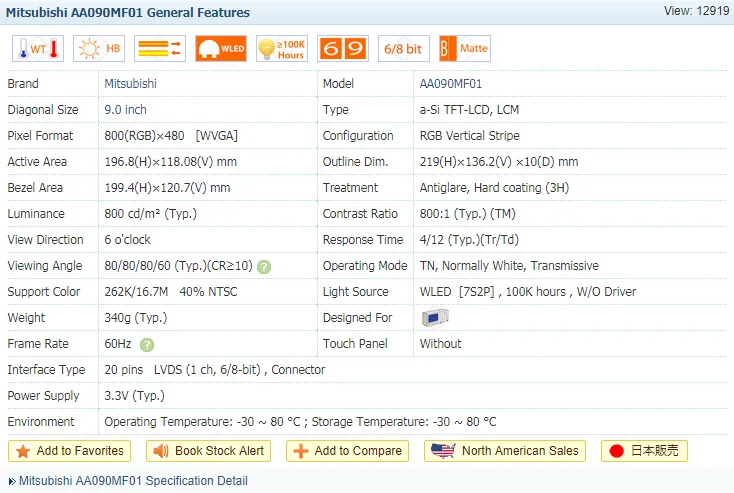Click the 219(H)×136.2(V) ×10(D) mm outline value
This screenshot has width=734, height=493.
pos(499,162)
